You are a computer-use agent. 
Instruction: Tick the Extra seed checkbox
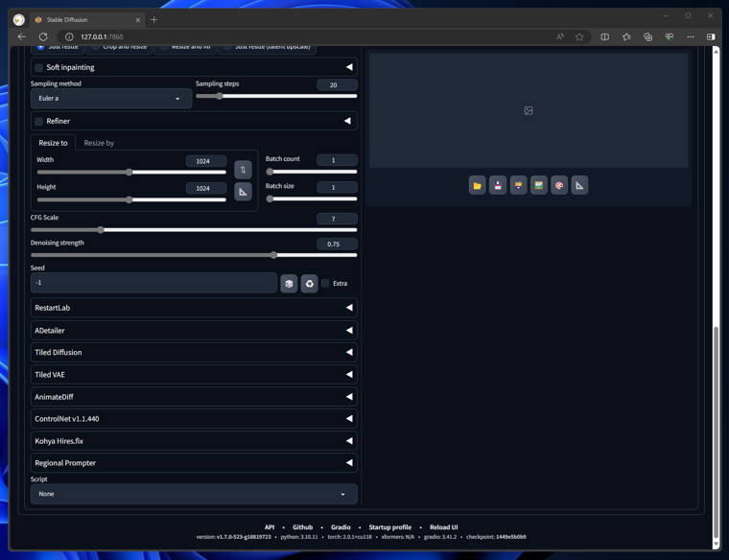coord(325,283)
